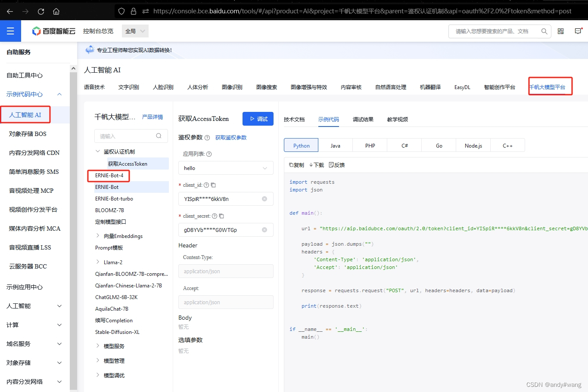Open the 产品详情 link
This screenshot has height=392, width=588.
[x=152, y=117]
